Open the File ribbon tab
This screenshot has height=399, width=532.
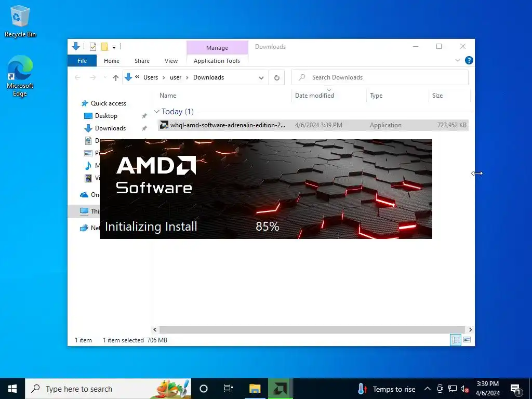[x=82, y=61]
